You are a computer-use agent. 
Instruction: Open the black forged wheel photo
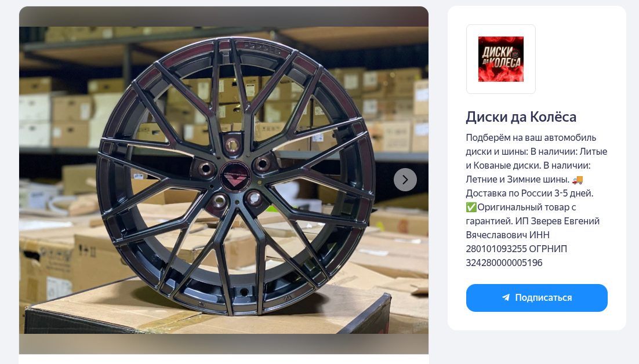click(224, 180)
